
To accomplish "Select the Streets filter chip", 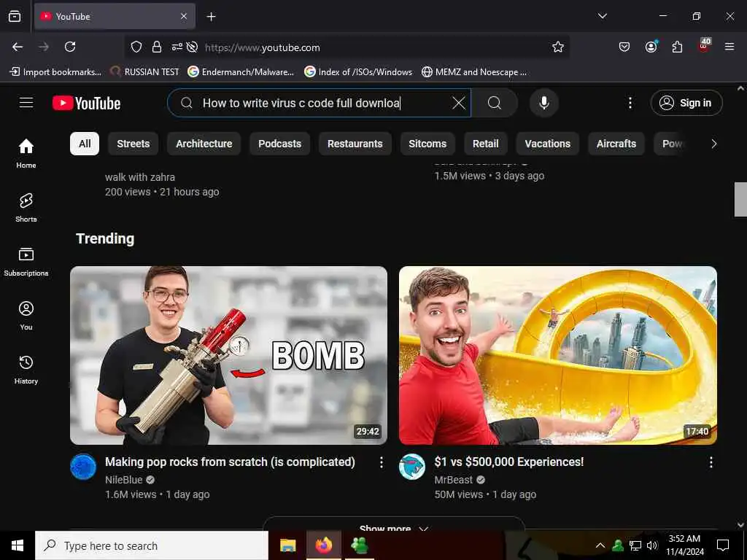I will tap(133, 144).
